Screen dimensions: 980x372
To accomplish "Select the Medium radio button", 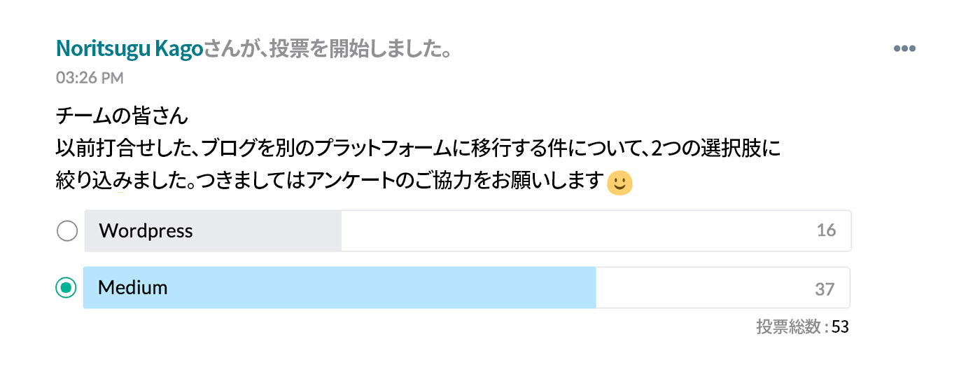I will click(x=66, y=287).
